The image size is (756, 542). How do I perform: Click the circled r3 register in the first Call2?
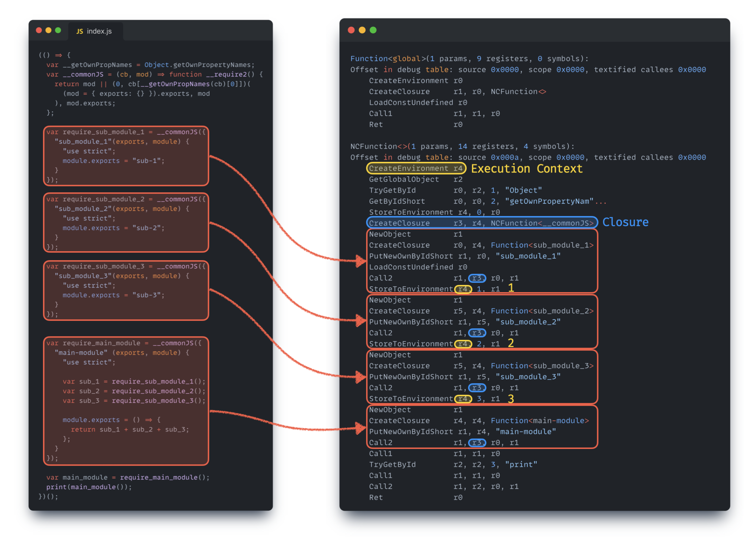(477, 278)
